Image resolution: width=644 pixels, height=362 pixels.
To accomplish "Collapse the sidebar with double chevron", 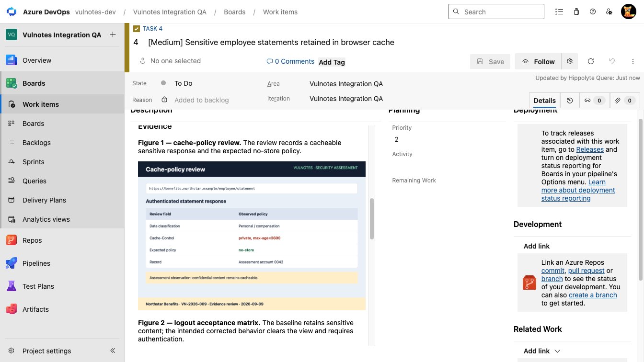I will pos(113,351).
